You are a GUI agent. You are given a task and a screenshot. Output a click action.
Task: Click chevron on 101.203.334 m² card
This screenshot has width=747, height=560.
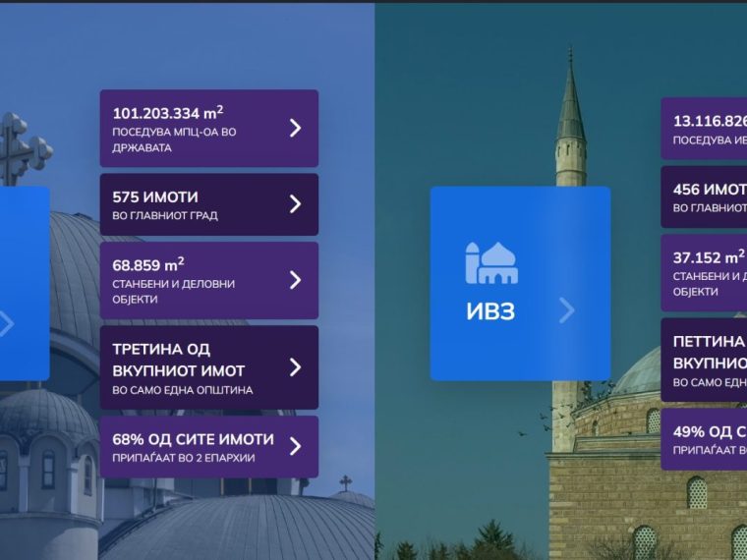point(296,128)
